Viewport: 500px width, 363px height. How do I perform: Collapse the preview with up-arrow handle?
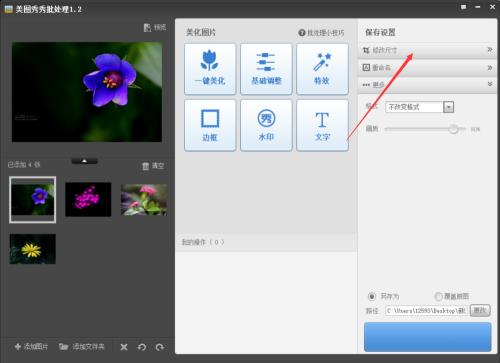point(84,161)
